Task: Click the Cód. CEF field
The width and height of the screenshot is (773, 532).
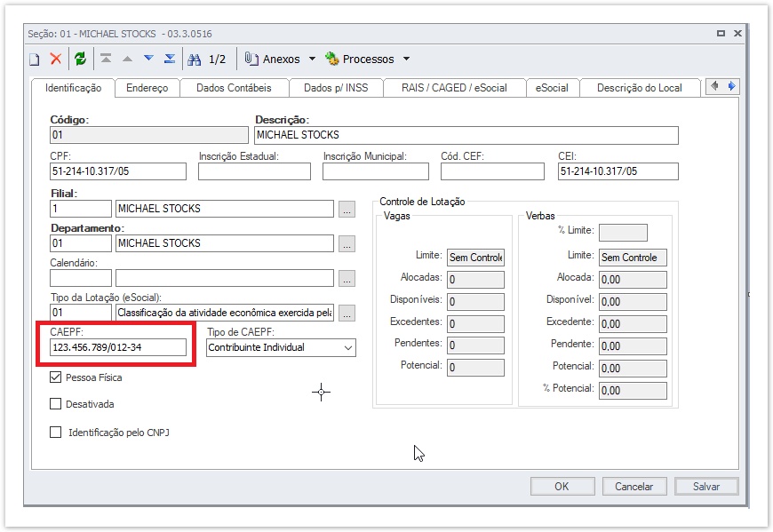Action: click(492, 171)
